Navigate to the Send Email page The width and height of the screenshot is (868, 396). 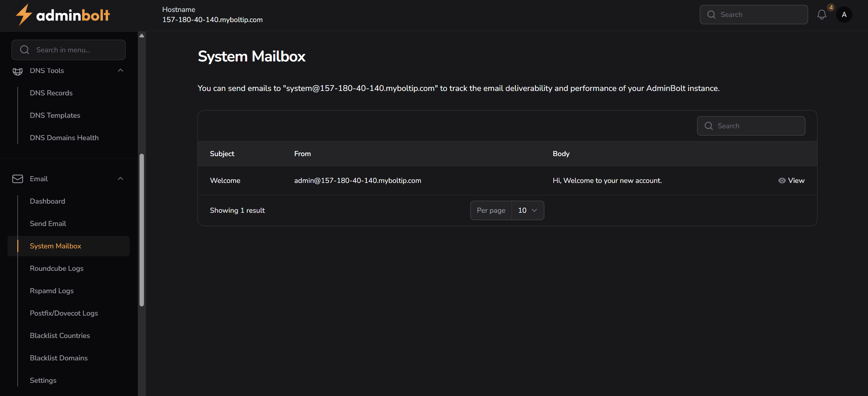[x=48, y=223]
